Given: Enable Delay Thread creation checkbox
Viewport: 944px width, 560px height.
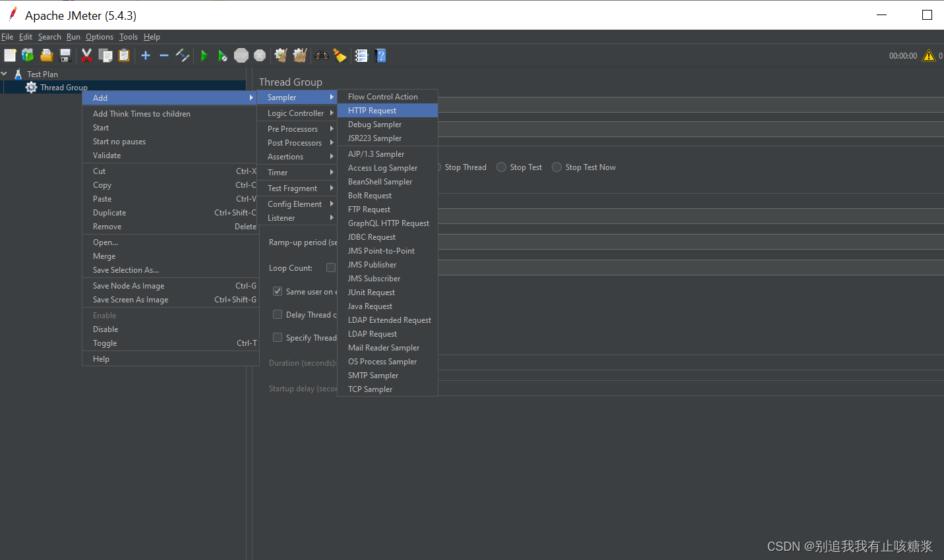Looking at the screenshot, I should click(x=278, y=314).
